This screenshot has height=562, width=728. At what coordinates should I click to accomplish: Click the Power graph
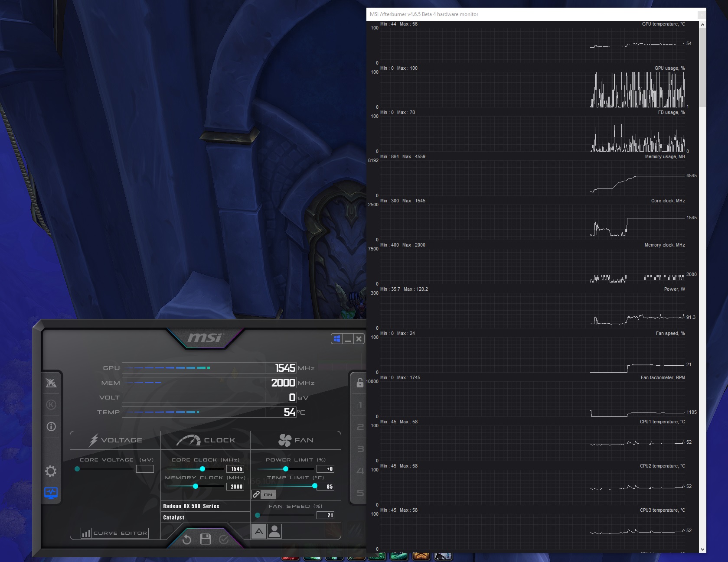click(533, 311)
